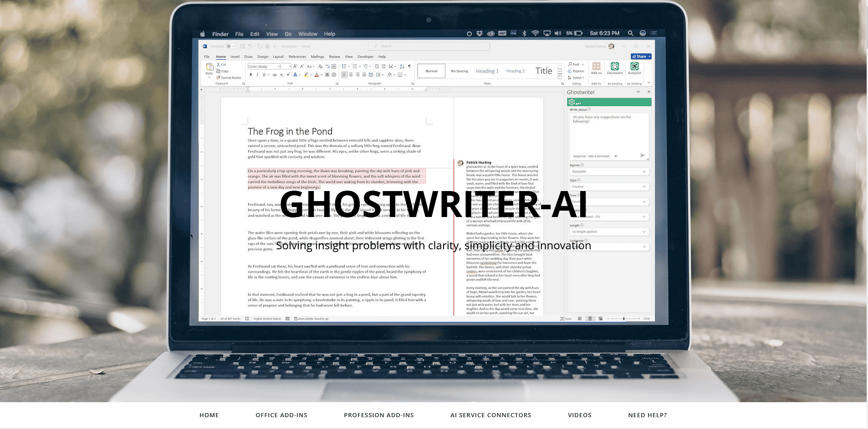This screenshot has height=429, width=868.
Task: Open the Insert ribbon tab
Action: click(235, 57)
